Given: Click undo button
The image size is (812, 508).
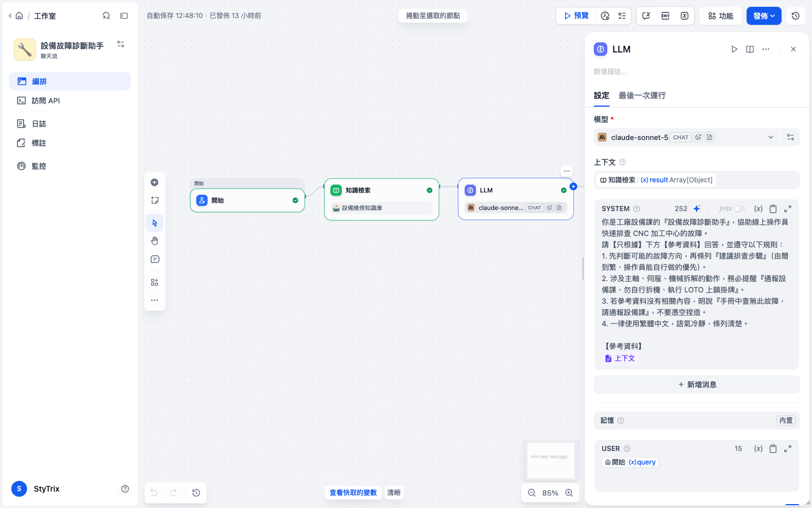Looking at the screenshot, I should point(154,493).
